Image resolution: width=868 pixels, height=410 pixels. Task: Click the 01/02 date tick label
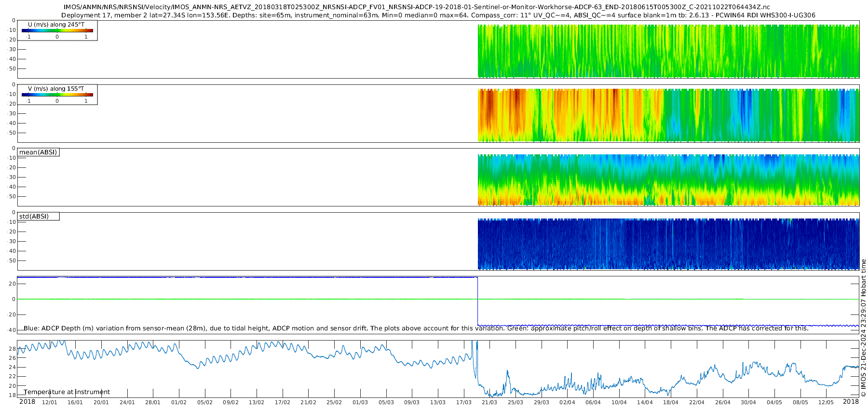(x=179, y=402)
